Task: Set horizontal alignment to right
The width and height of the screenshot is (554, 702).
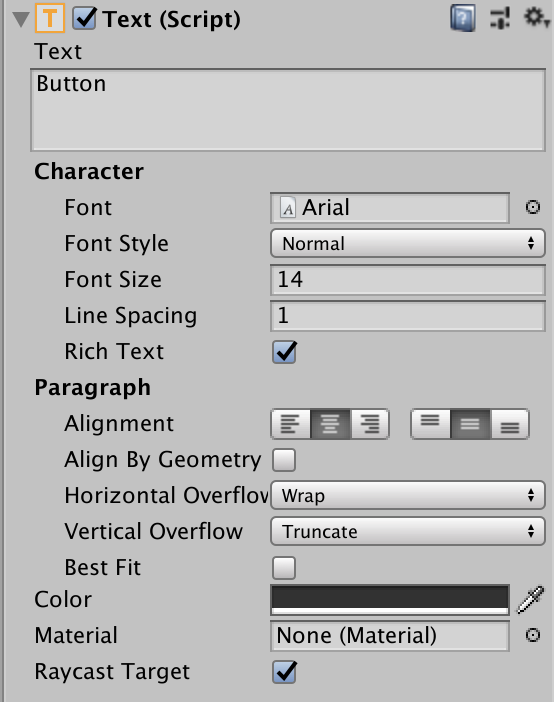Action: 370,424
